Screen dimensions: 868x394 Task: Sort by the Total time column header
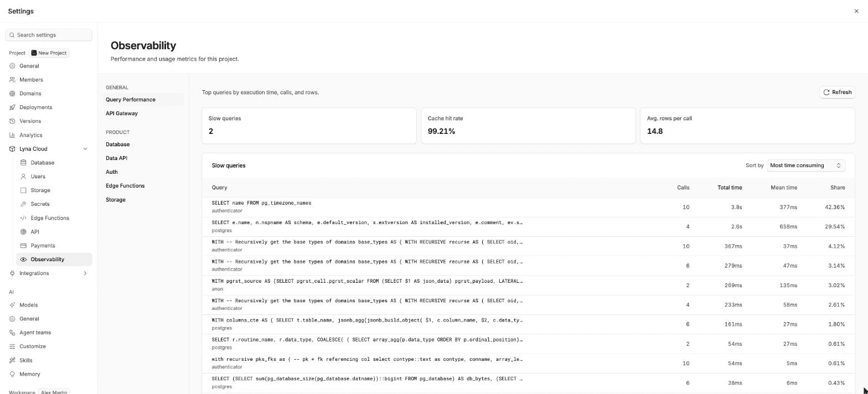[730, 188]
